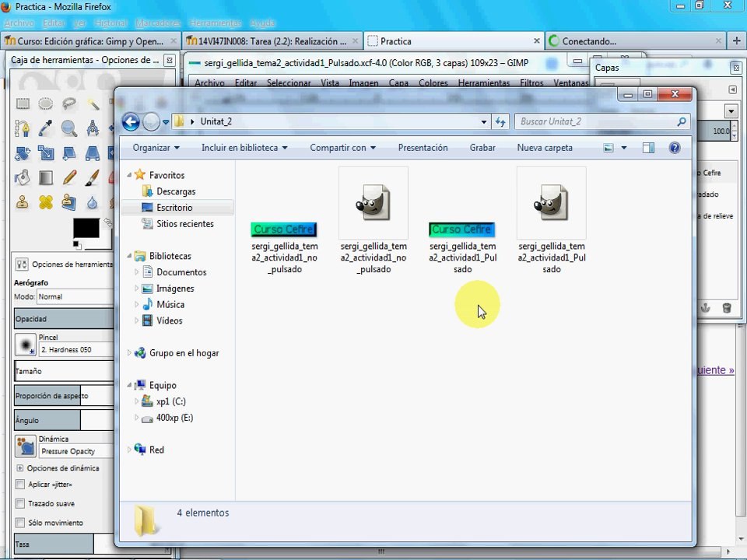Collapse the Favoritos tree node
This screenshot has width=747, height=560.
(129, 175)
